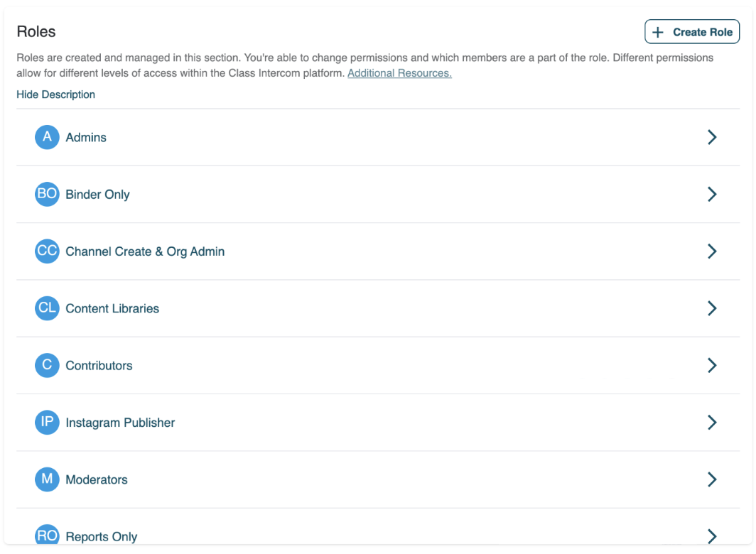The height and width of the screenshot is (554, 756).
Task: Open Channel Create & Org Admin chevron
Action: (712, 251)
